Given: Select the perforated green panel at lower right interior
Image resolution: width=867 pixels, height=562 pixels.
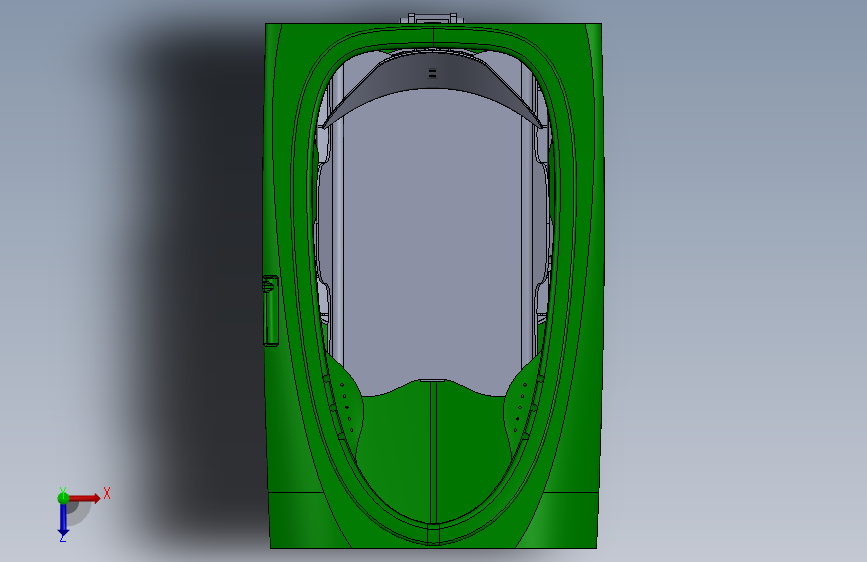Looking at the screenshot, I should [x=520, y=407].
